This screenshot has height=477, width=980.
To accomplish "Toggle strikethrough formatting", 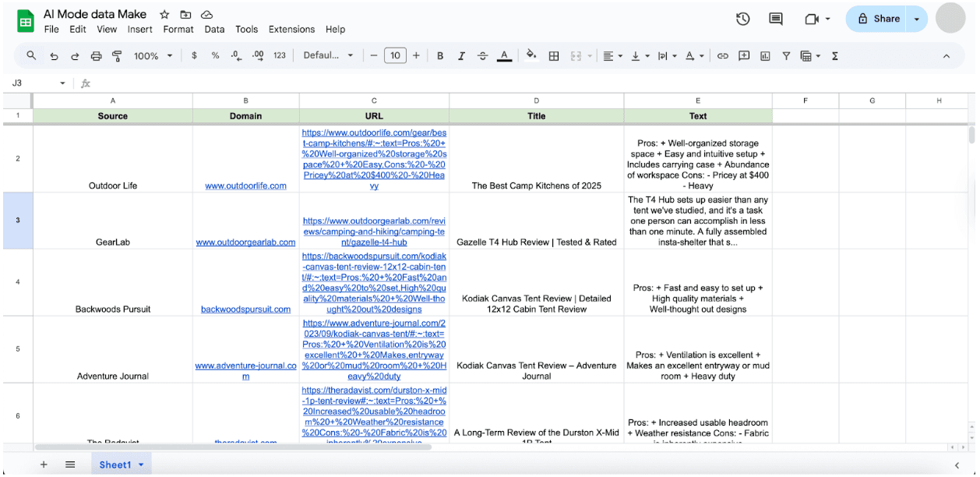I will tap(482, 56).
